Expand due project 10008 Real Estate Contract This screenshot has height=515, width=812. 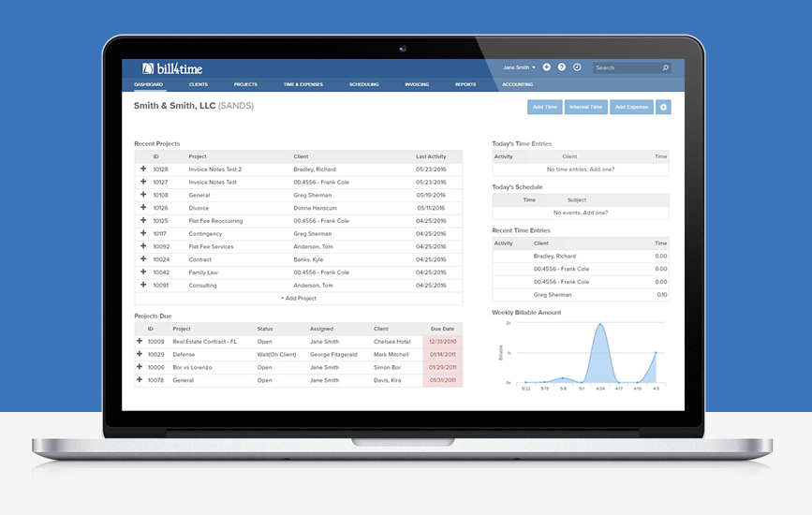pos(140,341)
